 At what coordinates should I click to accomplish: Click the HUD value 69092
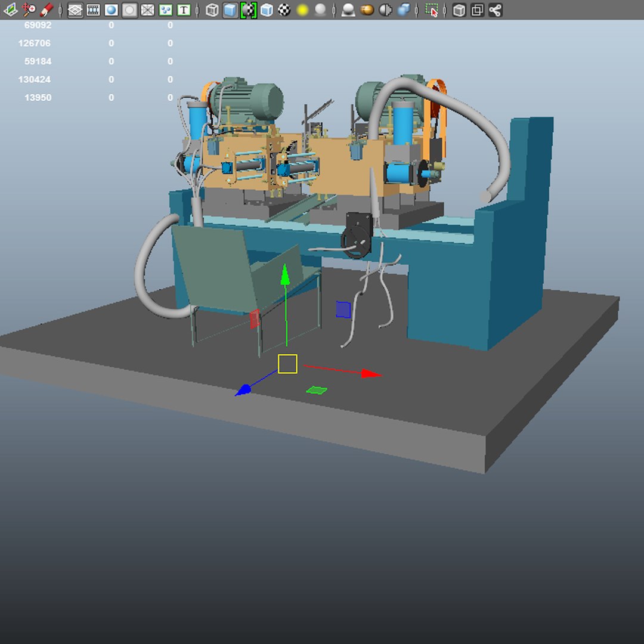(x=38, y=25)
